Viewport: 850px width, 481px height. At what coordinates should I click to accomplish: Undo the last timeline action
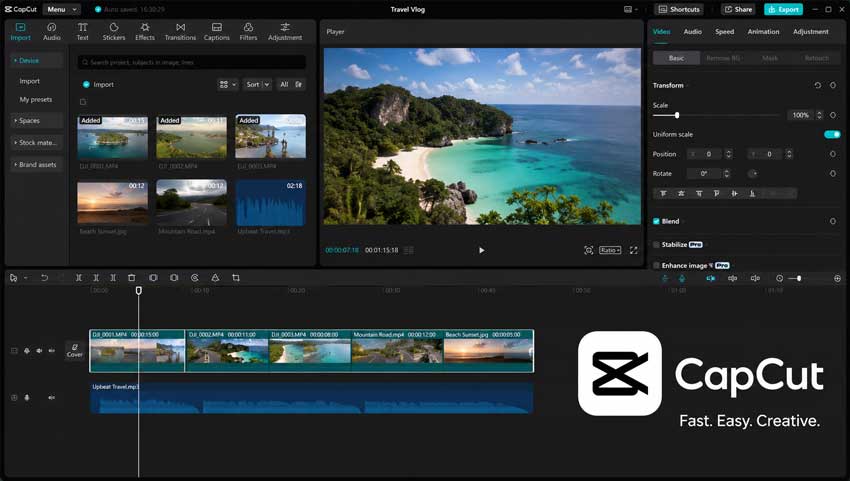(44, 278)
